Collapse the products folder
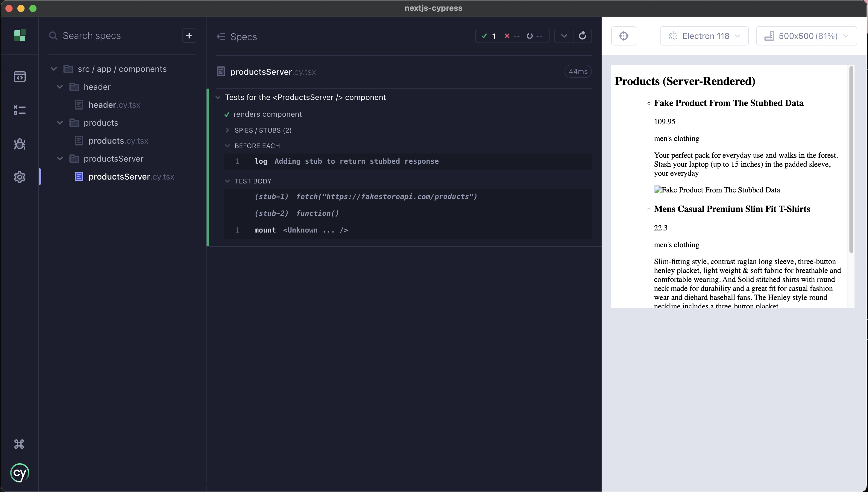This screenshot has height=492, width=868. pyautogui.click(x=60, y=123)
